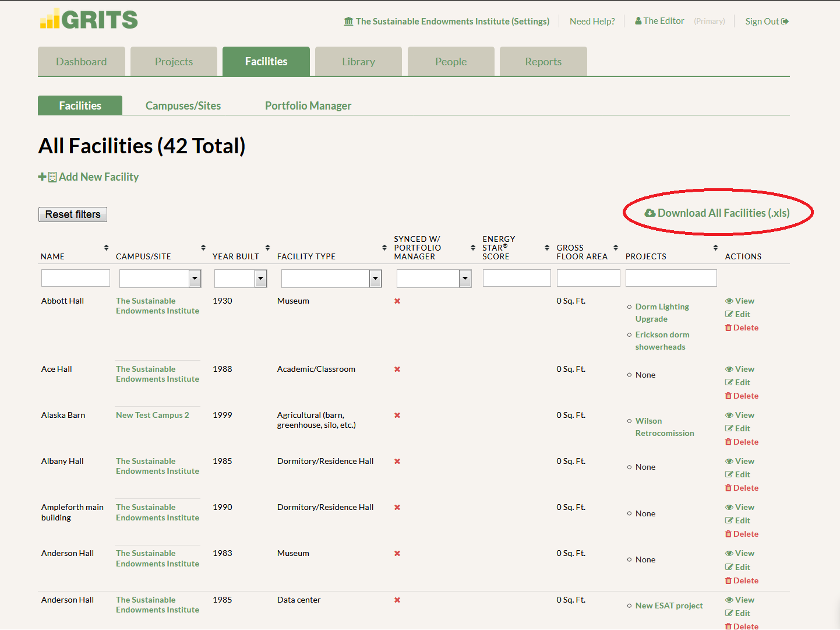
Task: Open the People tab
Action: (x=451, y=61)
